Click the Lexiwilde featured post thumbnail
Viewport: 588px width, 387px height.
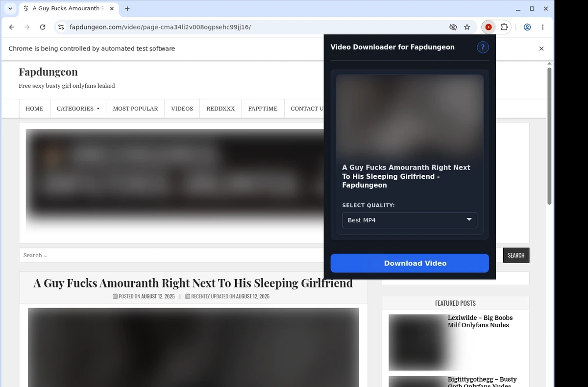click(417, 342)
